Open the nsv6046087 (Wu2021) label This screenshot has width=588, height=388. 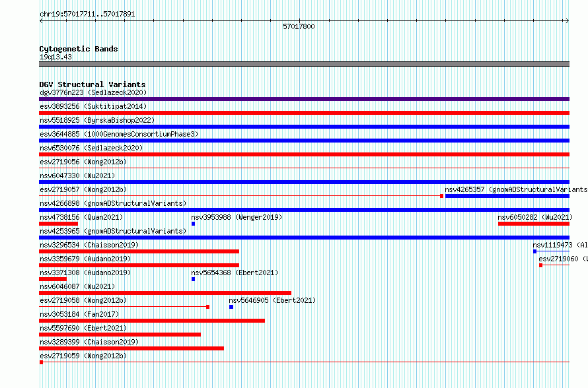click(x=77, y=286)
